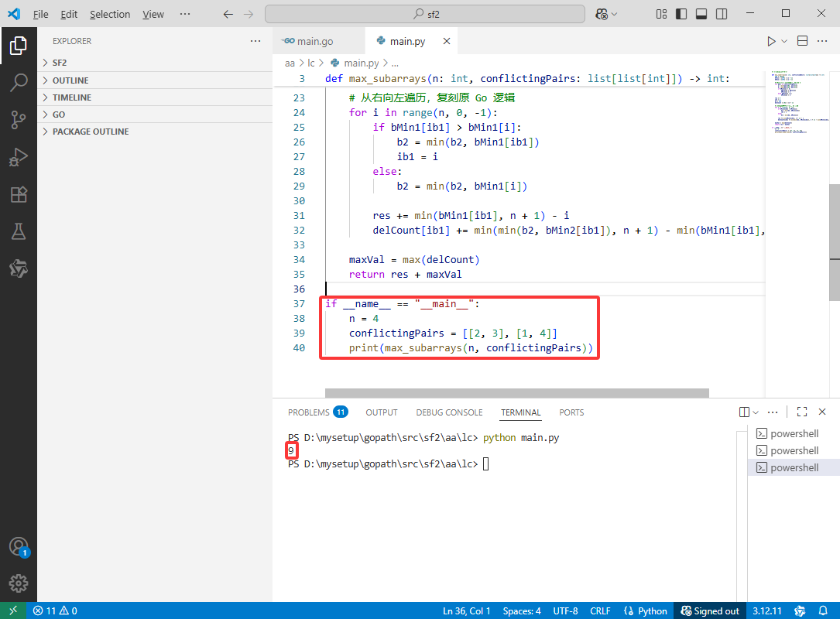Viewport: 840px width, 619px height.
Task: Click the Go Back arrow
Action: (x=228, y=14)
